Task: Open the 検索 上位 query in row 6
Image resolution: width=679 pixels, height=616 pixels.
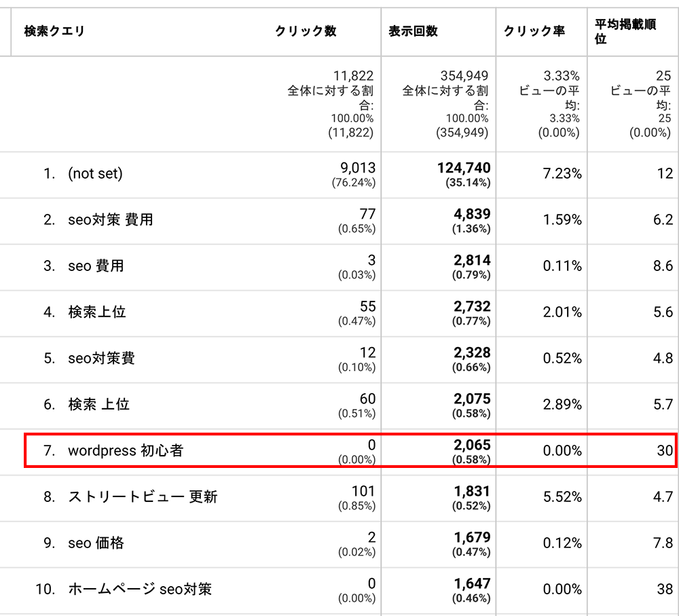Action: point(98,405)
